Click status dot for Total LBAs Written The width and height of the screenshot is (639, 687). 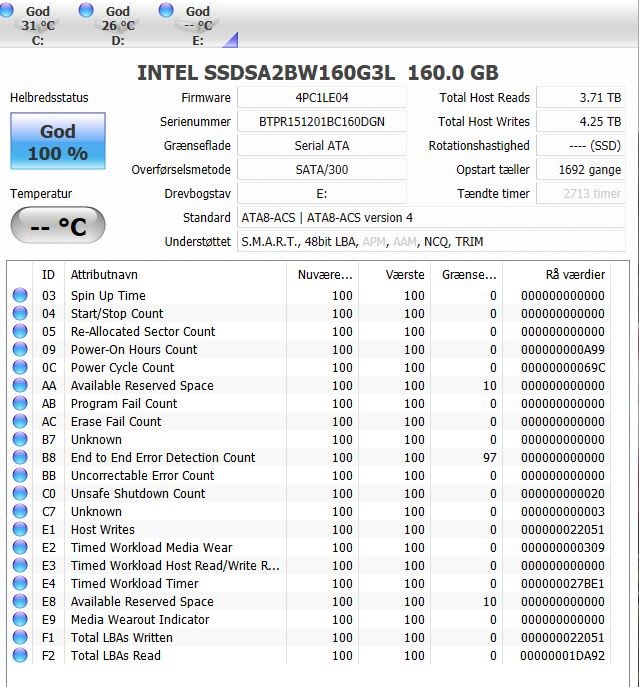click(20, 637)
